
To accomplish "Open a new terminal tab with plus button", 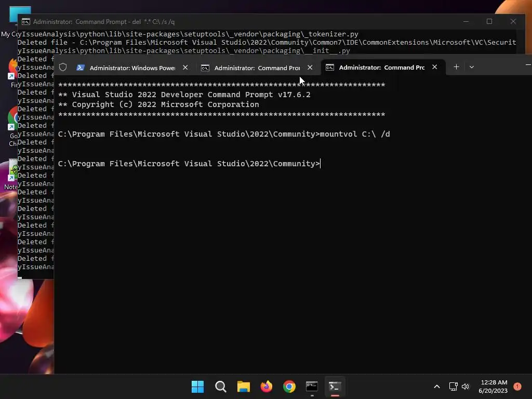I will point(456,67).
